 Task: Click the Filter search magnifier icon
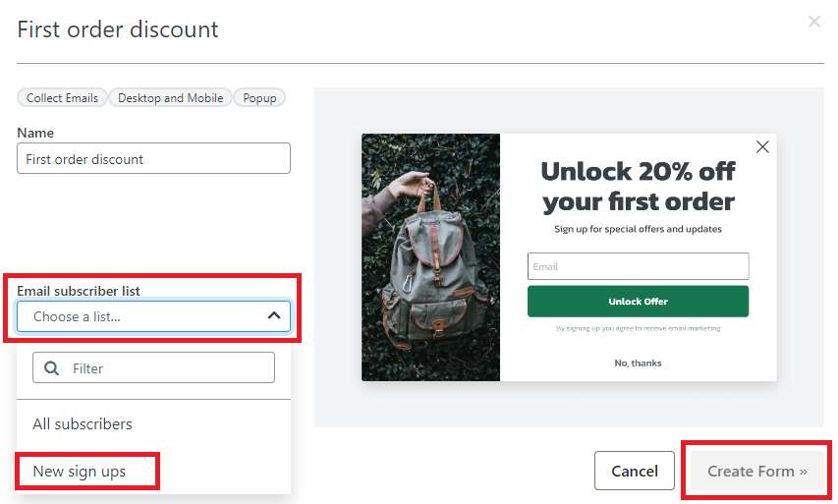tap(51, 368)
